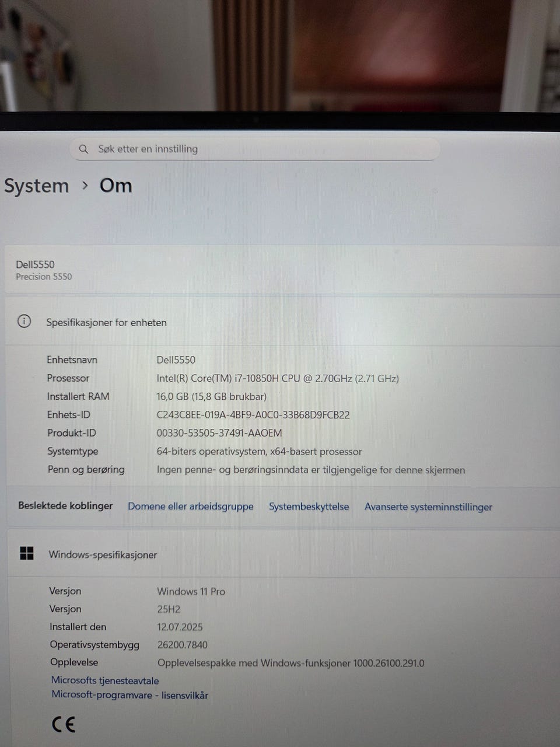Select the Prosessor value i7-10850H
Image resolution: width=560 pixels, height=747 pixels.
click(x=278, y=378)
